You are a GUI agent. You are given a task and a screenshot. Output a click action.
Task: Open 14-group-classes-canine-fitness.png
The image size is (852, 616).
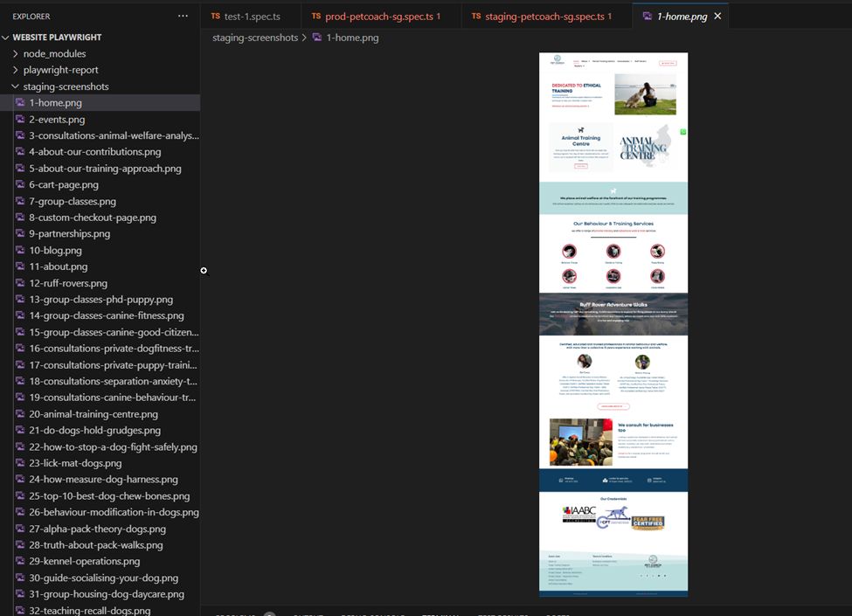(100, 315)
